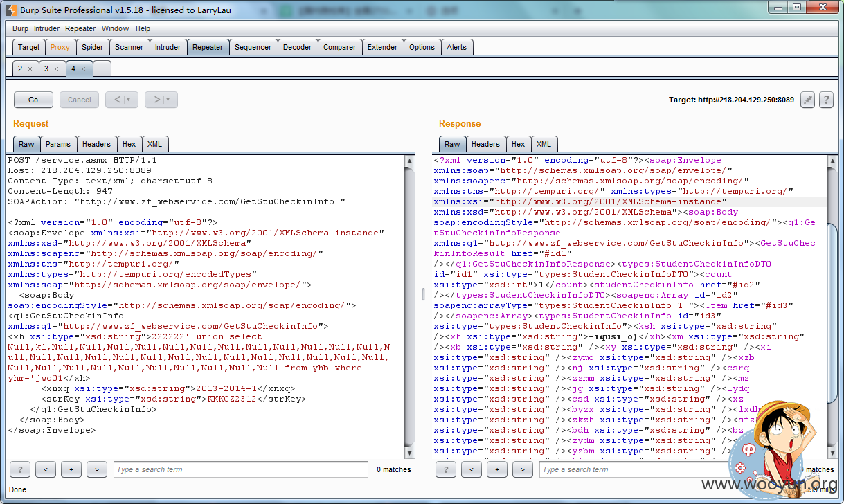
Task: Switch to the Proxy tab
Action: click(x=60, y=47)
